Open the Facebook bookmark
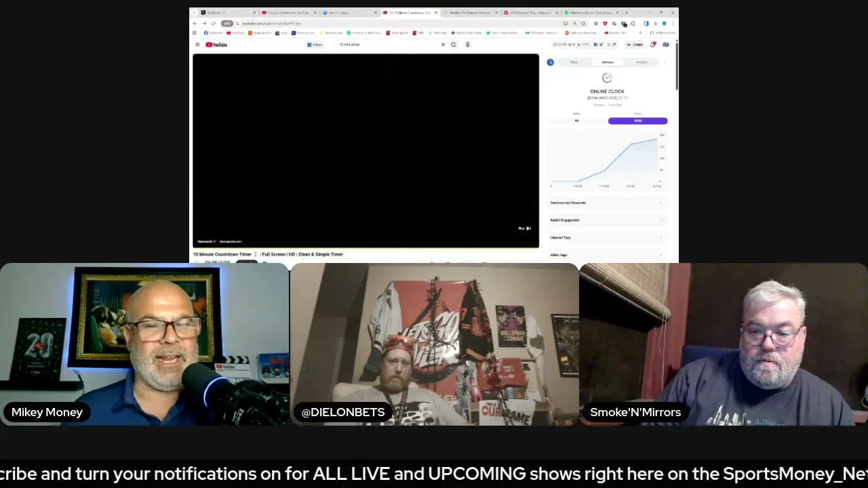 [x=214, y=33]
